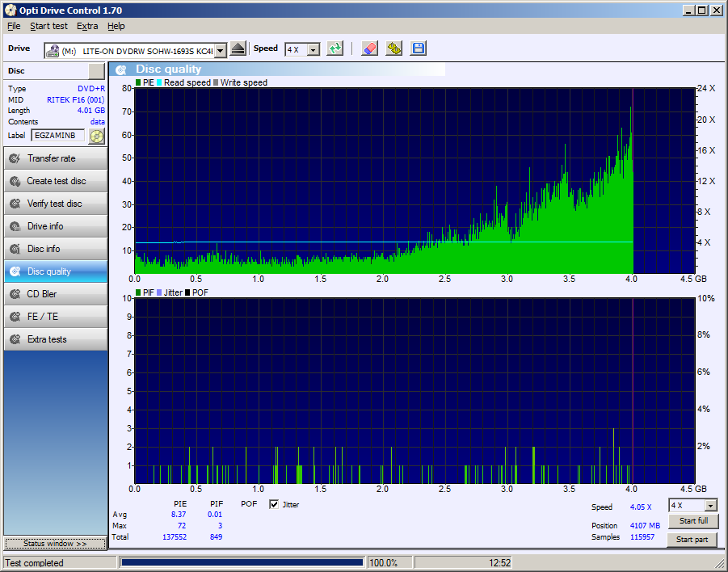Open the Extra menu
728x572 pixels.
pos(87,26)
